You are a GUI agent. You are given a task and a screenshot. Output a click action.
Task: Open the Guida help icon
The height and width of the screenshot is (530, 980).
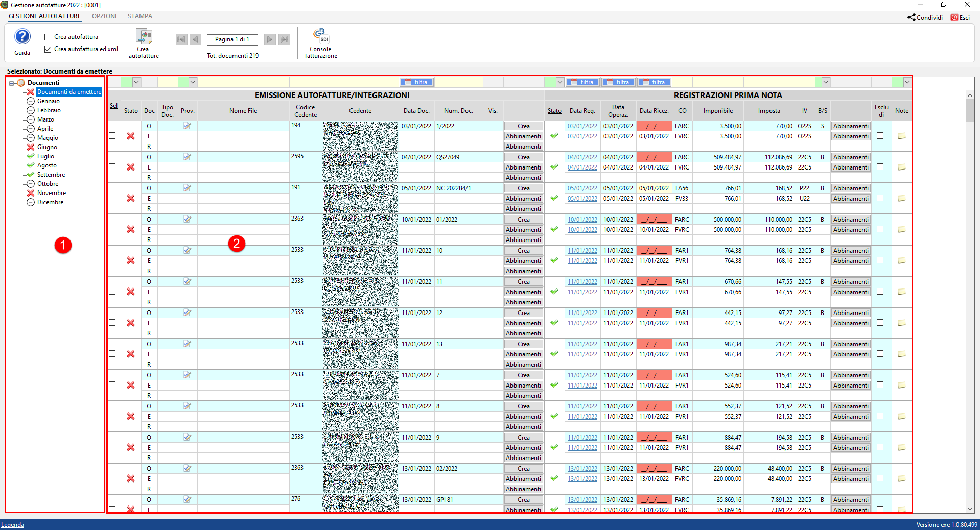click(x=22, y=37)
